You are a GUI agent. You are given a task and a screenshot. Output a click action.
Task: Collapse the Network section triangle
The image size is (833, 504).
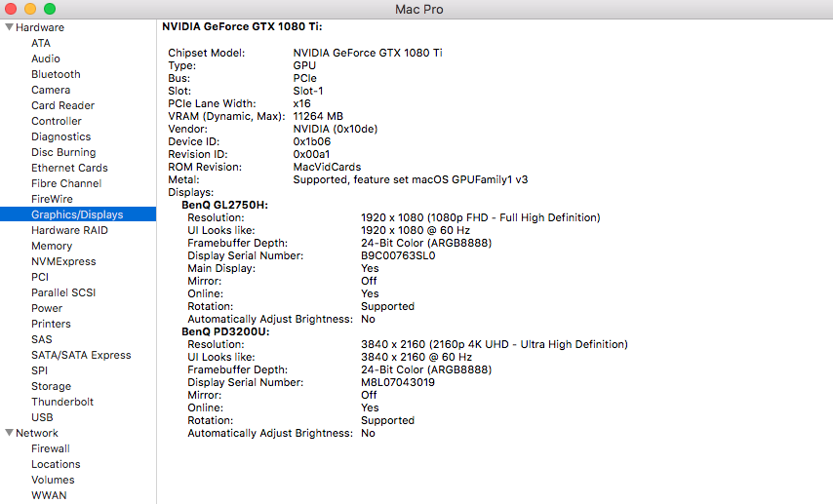tap(9, 433)
